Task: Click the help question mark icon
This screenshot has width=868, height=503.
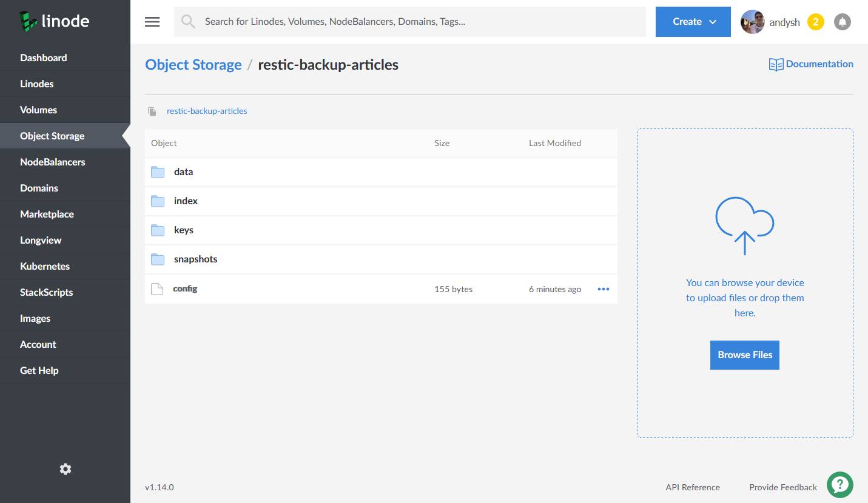Action: tap(840, 484)
